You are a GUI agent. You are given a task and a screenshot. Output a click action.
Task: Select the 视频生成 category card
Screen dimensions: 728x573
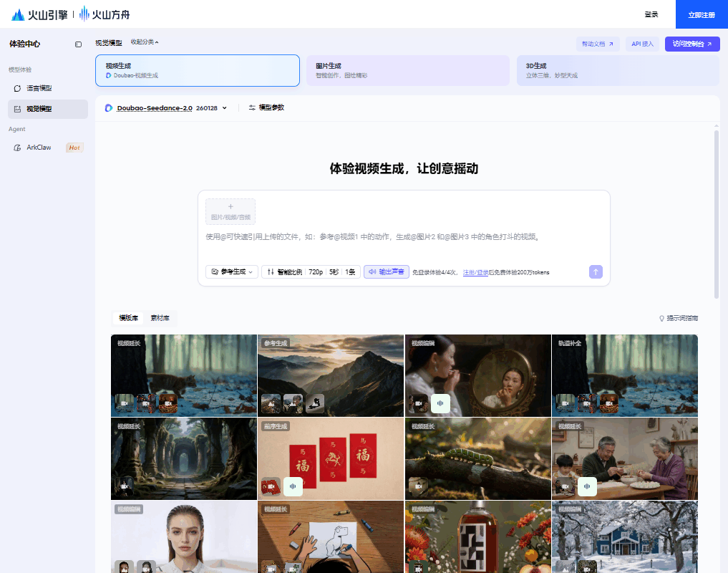coord(197,70)
